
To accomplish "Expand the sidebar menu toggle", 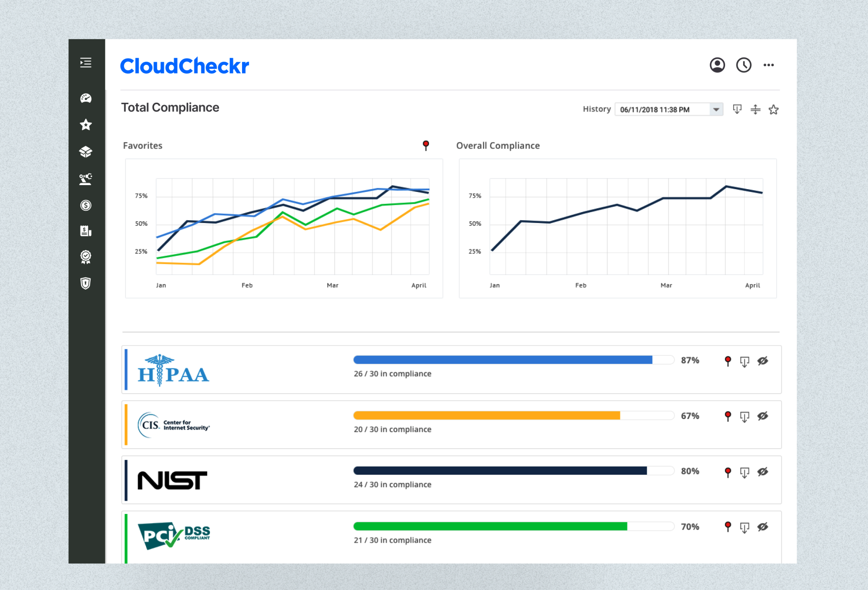I will click(86, 63).
